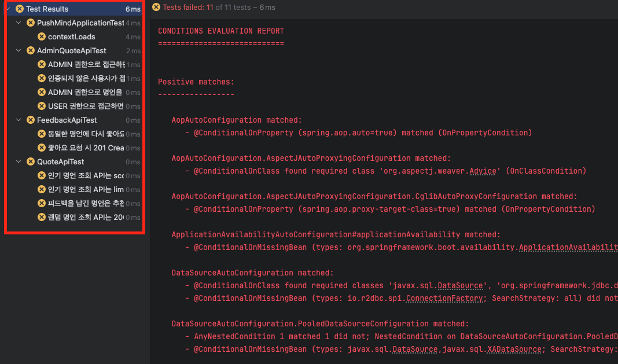This screenshot has width=618, height=364.
Task: Click failed icon of 'ADMIN 권한으로 접근하' test
Action: (x=42, y=64)
